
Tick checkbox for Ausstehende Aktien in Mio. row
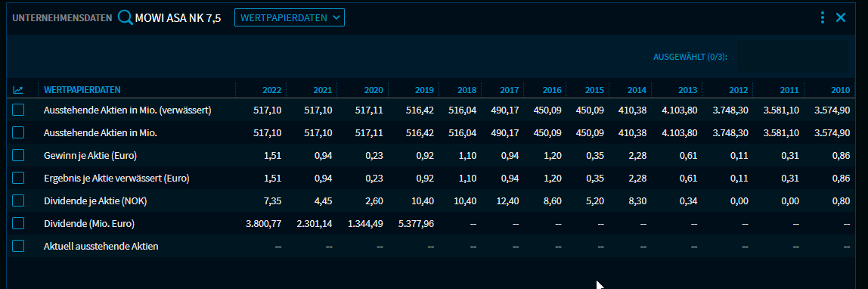click(x=18, y=133)
